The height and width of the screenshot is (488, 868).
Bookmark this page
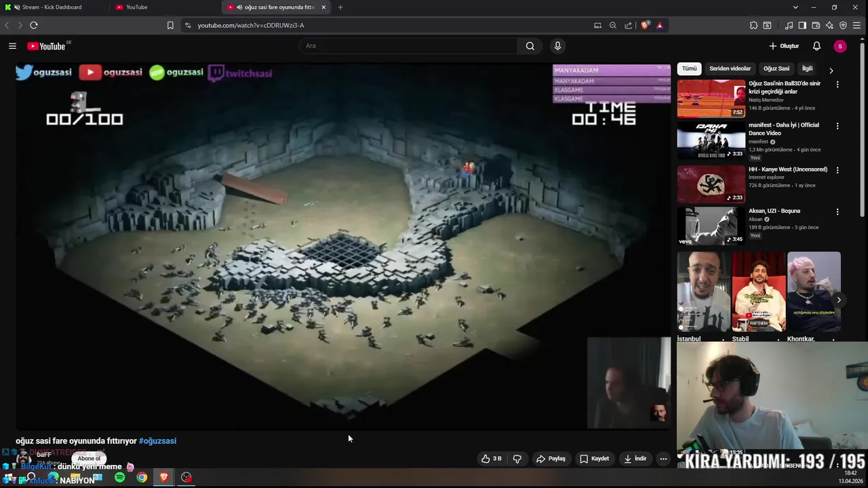click(x=170, y=25)
